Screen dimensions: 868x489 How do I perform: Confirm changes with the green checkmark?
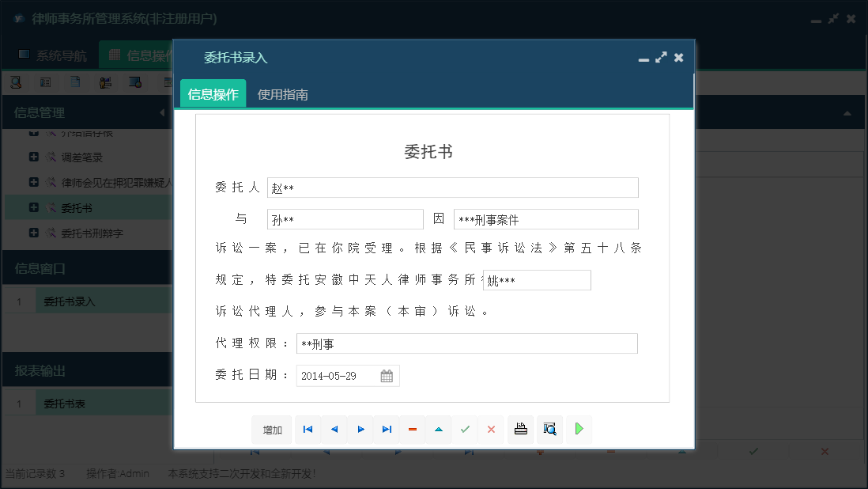coord(465,430)
